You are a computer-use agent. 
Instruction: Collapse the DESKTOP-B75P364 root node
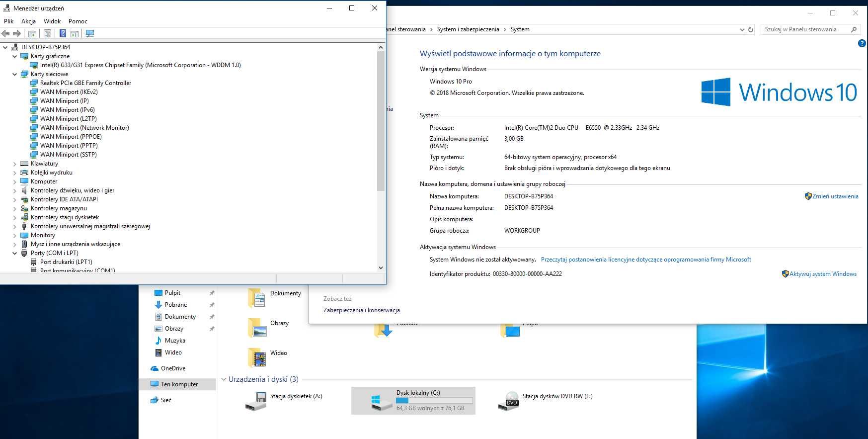pyautogui.click(x=5, y=47)
